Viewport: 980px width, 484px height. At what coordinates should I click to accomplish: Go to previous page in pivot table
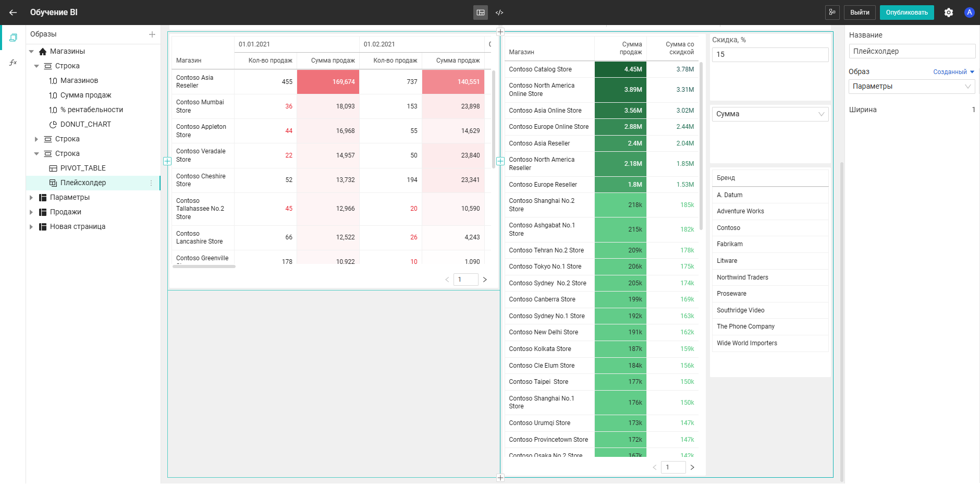(x=447, y=280)
